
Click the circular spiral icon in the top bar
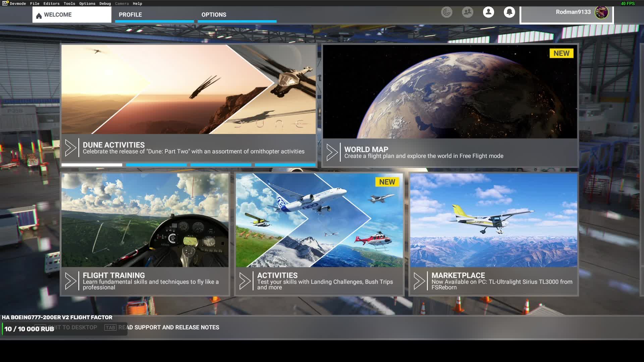click(446, 12)
